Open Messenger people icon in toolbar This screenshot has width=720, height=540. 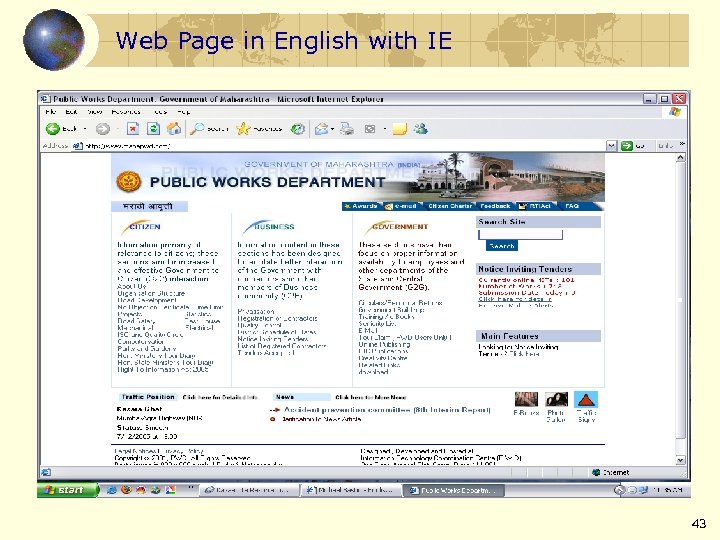(x=420, y=129)
